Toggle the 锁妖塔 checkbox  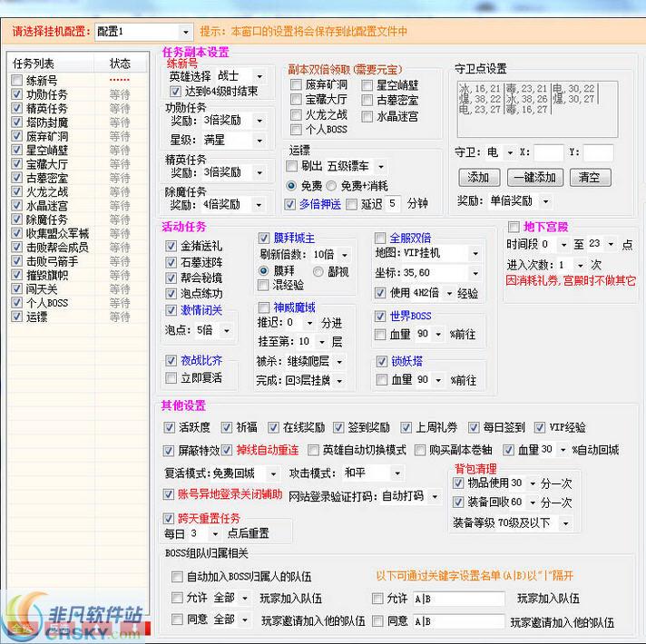(381, 362)
